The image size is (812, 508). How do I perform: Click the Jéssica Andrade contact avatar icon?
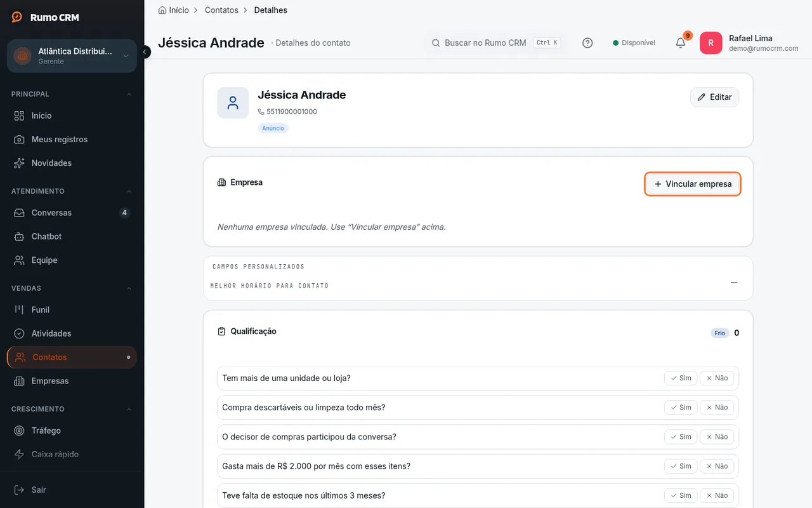point(233,103)
